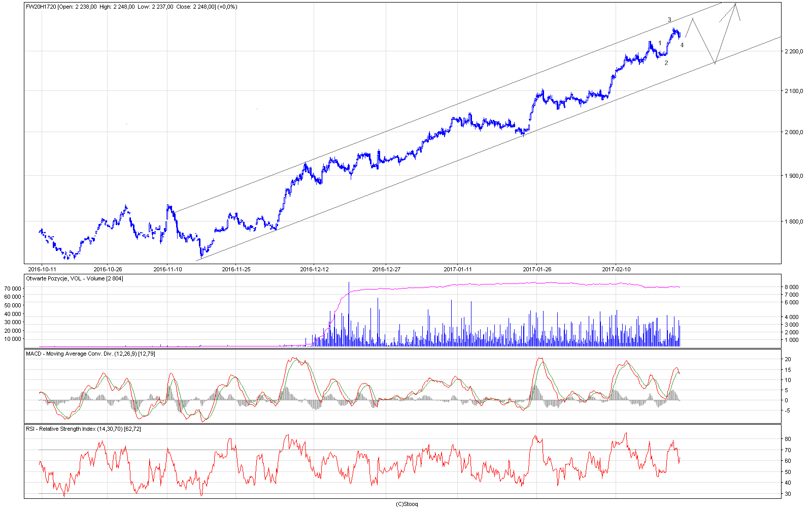Select the 60 label on RSI axis
The width and height of the screenshot is (812, 508).
788,461
